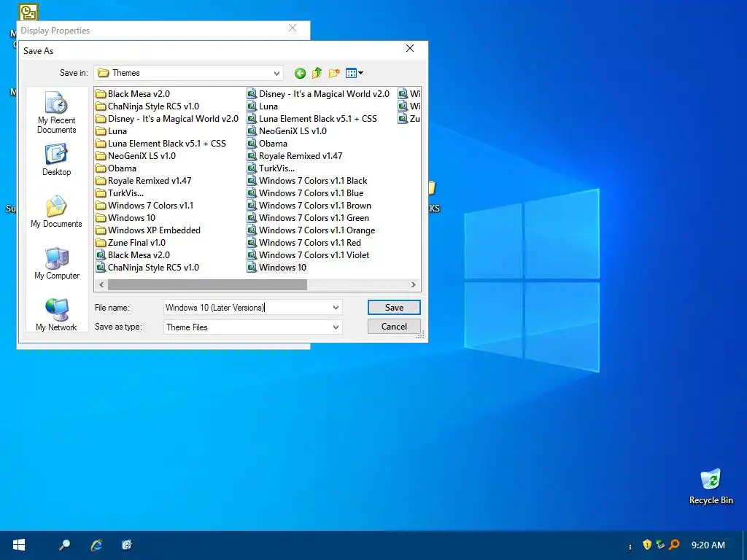Select the Obama folder
The height and width of the screenshot is (560, 747).
[116, 168]
